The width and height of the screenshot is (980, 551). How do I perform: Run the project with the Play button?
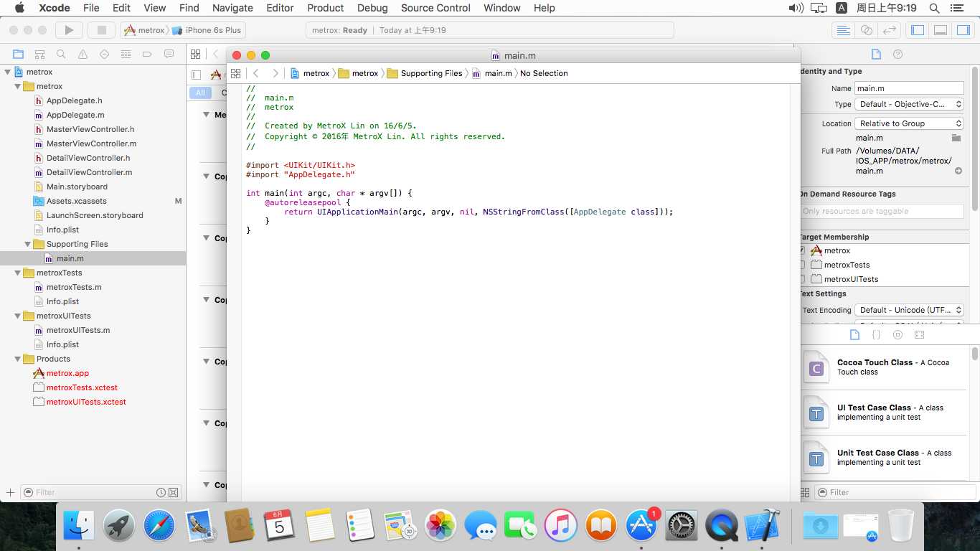[x=69, y=30]
